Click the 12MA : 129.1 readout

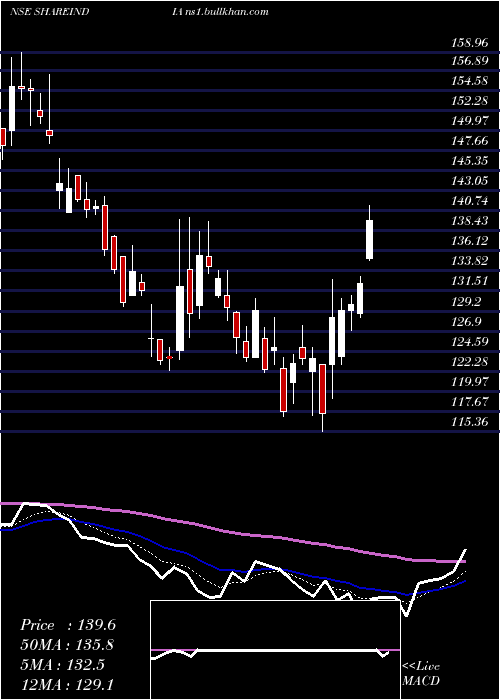click(68, 685)
